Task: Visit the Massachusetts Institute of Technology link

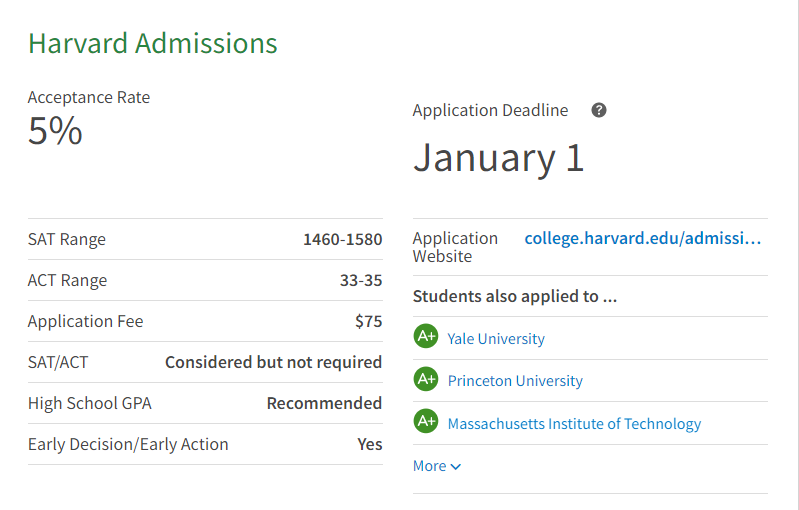Action: click(574, 424)
